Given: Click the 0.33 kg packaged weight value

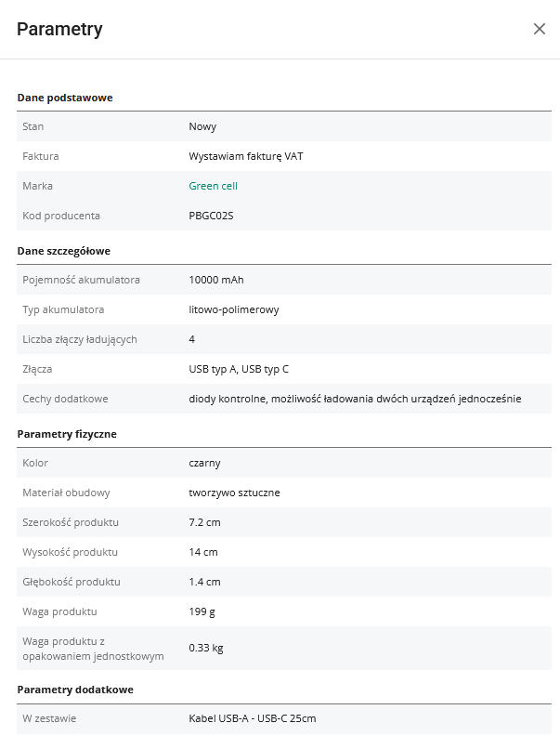Looking at the screenshot, I should [x=206, y=648].
